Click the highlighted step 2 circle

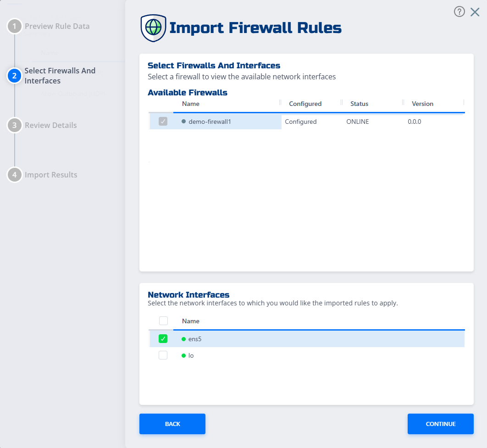click(14, 76)
